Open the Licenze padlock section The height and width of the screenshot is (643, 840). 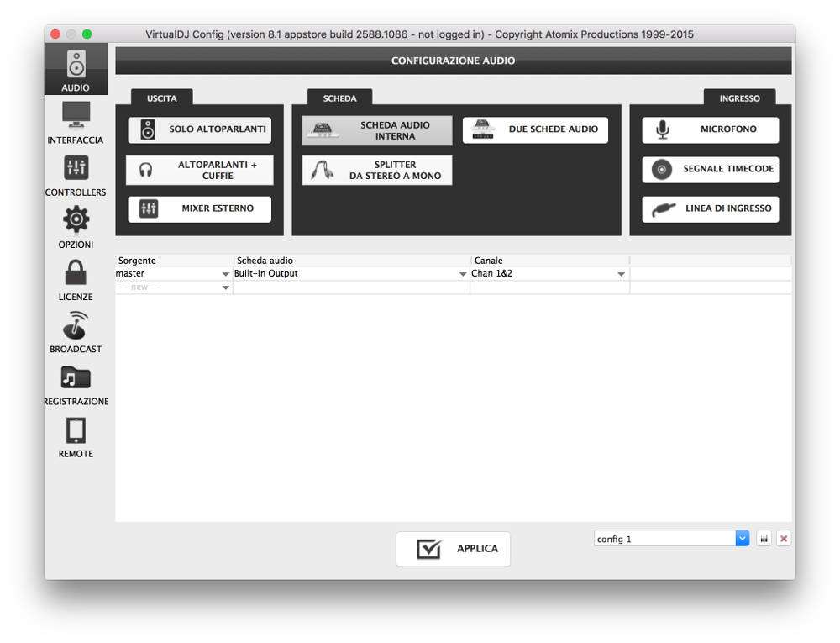(76, 280)
